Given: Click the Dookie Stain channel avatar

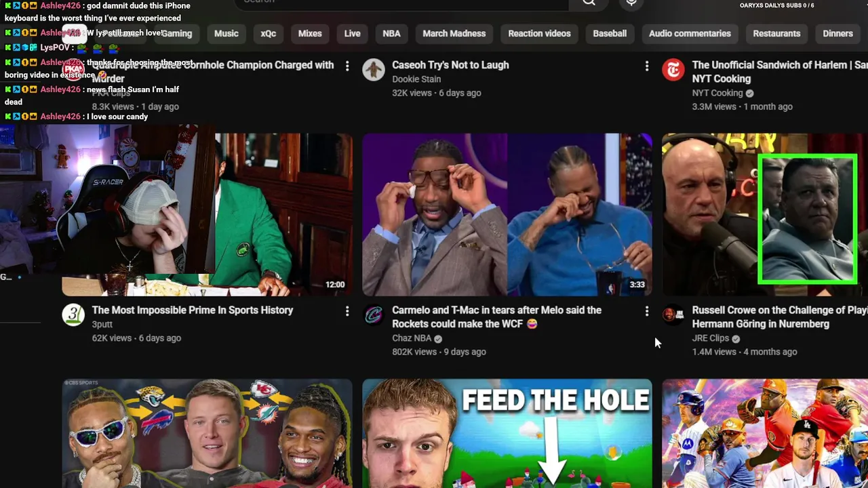Looking at the screenshot, I should 374,70.
